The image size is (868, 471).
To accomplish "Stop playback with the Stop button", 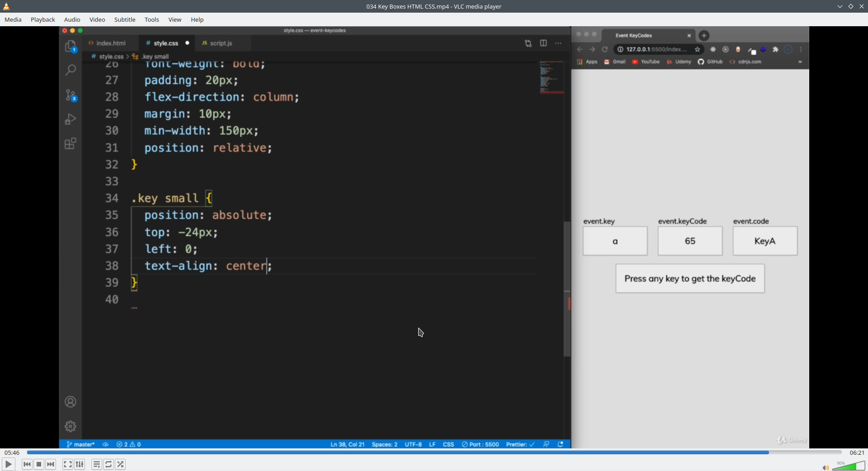I will [x=39, y=464].
